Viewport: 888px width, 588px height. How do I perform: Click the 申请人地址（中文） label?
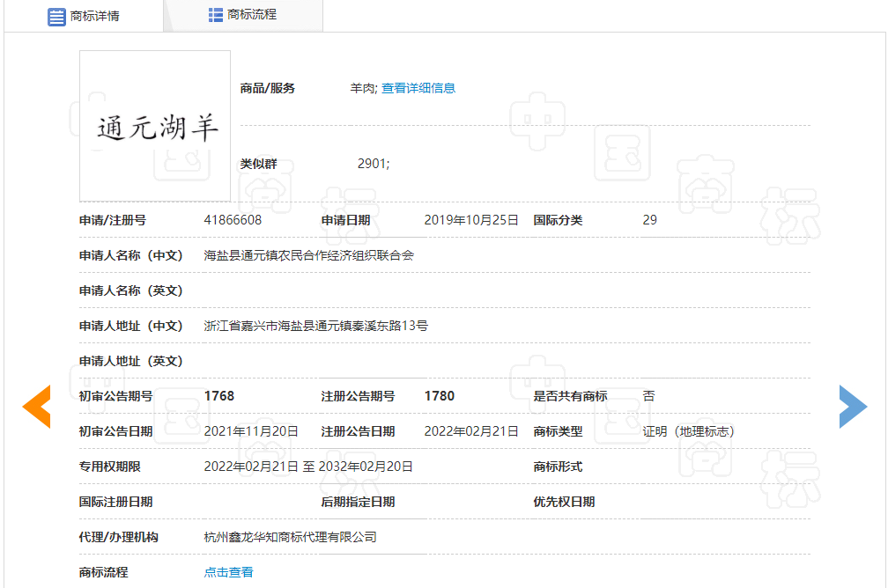[x=130, y=326]
